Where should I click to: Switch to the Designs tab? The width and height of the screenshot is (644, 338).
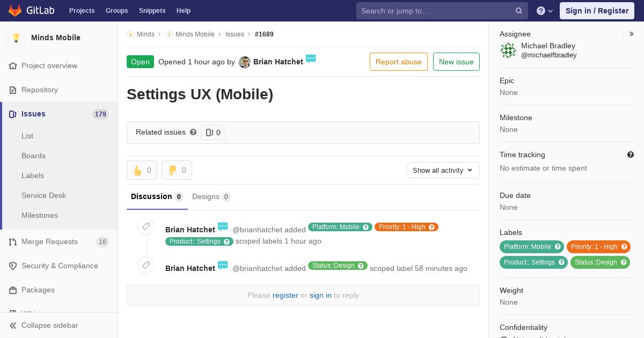pos(211,196)
